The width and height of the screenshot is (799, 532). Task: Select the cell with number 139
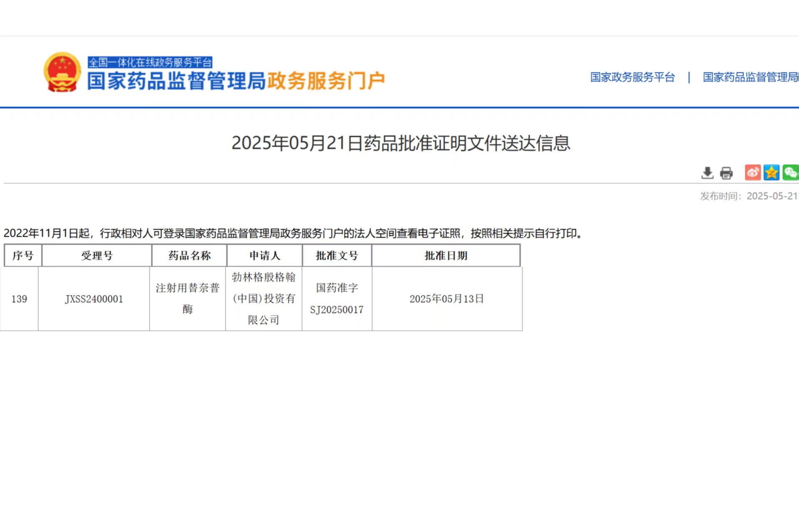coord(19,299)
